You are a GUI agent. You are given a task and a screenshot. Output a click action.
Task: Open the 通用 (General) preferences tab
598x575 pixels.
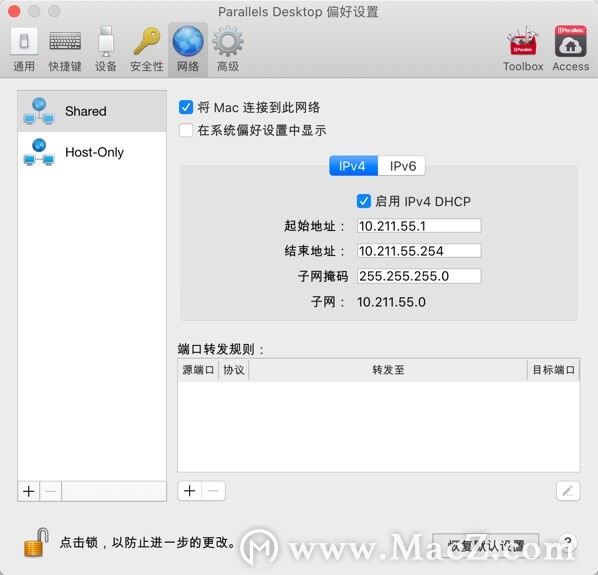tap(24, 50)
